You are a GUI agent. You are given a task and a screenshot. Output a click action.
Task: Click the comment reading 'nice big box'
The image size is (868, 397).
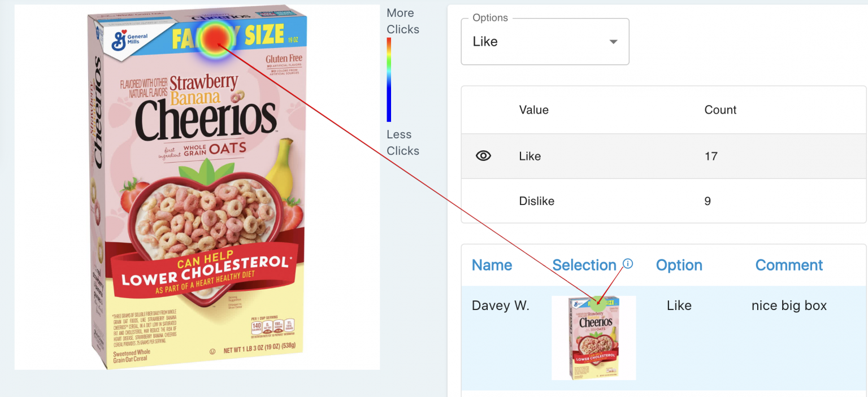click(x=789, y=305)
